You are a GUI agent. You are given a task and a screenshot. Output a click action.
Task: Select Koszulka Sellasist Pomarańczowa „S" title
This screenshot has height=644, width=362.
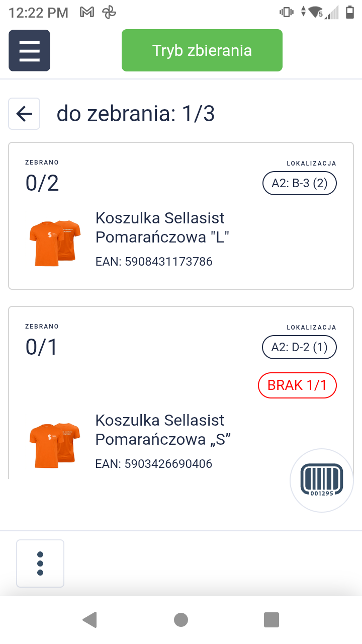(163, 430)
